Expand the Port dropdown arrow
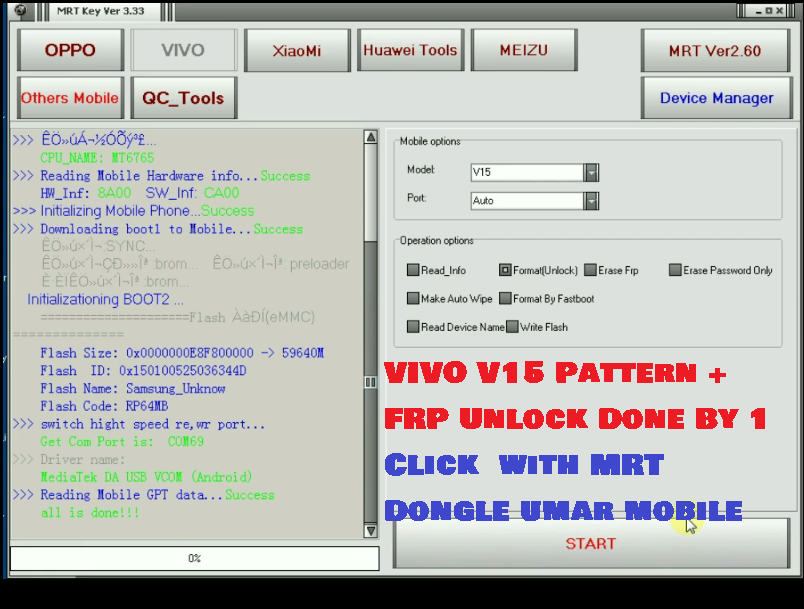Image resolution: width=804 pixels, height=609 pixels. 591,201
